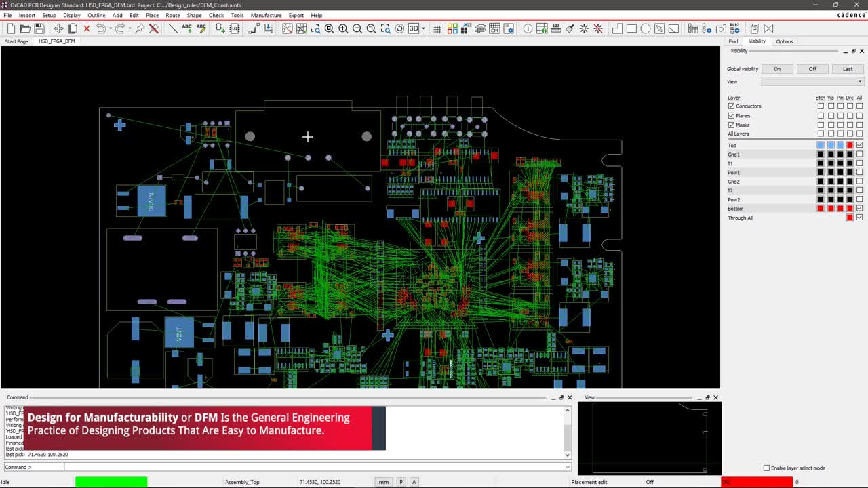
Task: Select the Add Rectangle shape tool
Action: (631, 28)
